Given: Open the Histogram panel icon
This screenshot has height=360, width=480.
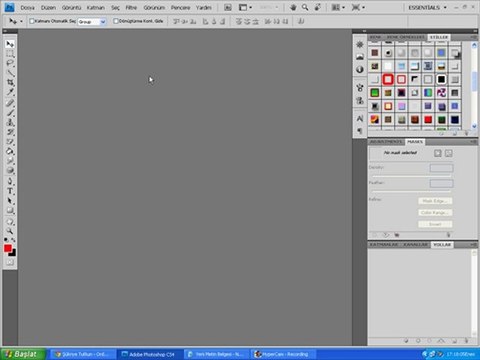Looking at the screenshot, I should (x=360, y=57).
